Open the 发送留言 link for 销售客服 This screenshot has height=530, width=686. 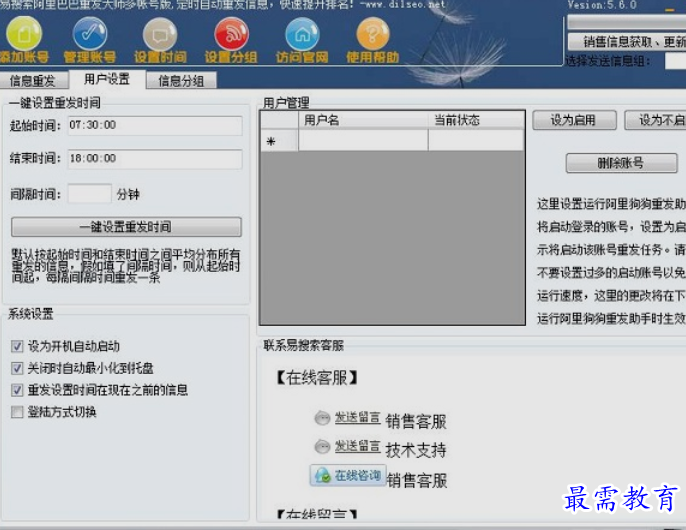click(x=357, y=418)
